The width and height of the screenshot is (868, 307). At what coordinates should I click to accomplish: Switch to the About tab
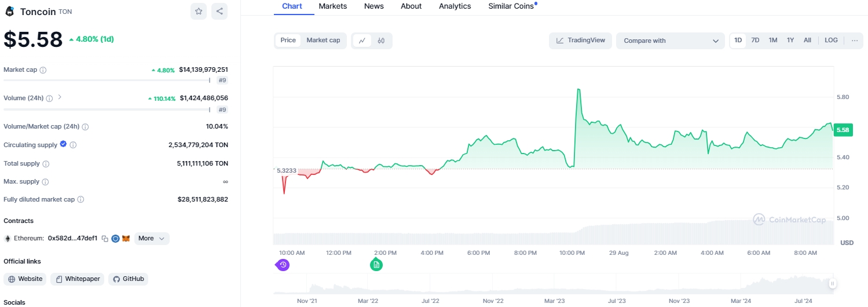(411, 6)
